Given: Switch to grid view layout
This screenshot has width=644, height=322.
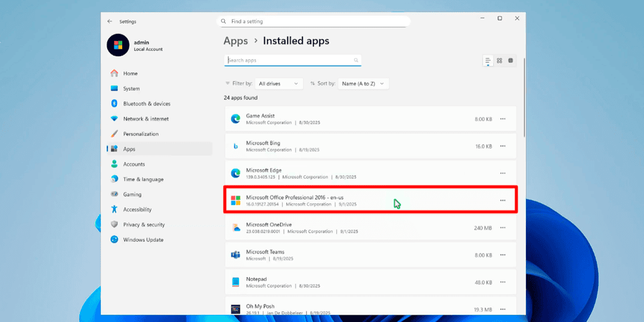Looking at the screenshot, I should coord(500,61).
